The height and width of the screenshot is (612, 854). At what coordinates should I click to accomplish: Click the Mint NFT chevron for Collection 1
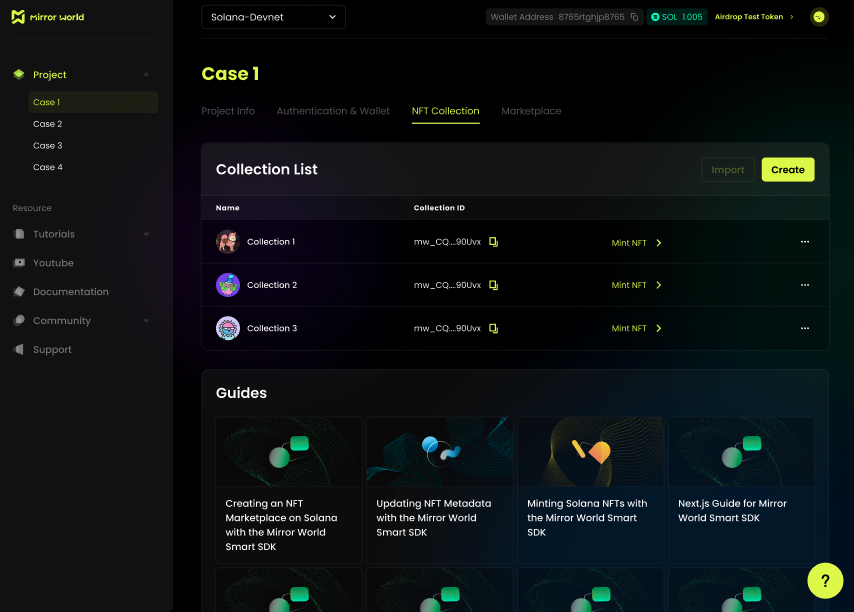click(658, 243)
